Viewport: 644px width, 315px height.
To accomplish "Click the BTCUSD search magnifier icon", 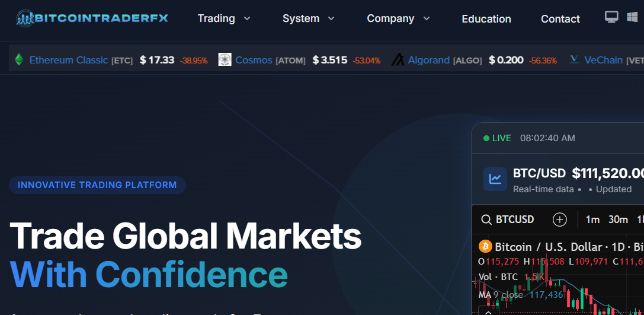I will click(486, 220).
